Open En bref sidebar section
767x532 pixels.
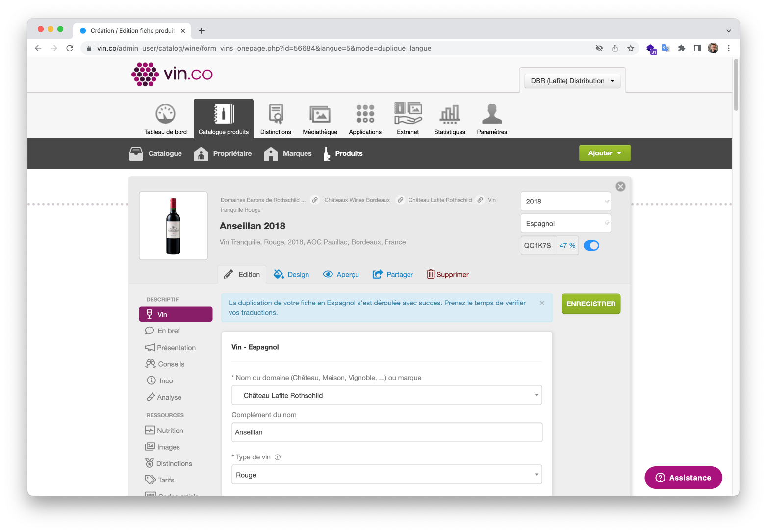tap(163, 331)
